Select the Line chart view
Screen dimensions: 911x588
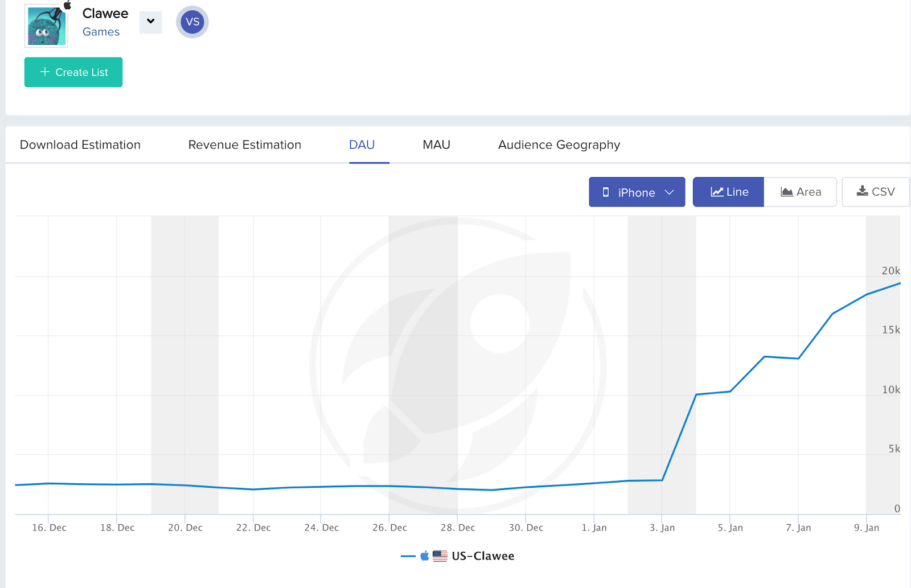(x=728, y=192)
